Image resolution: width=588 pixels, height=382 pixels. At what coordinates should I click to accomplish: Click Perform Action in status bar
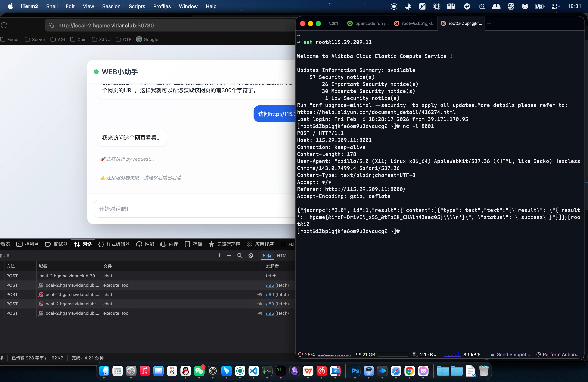click(558, 354)
